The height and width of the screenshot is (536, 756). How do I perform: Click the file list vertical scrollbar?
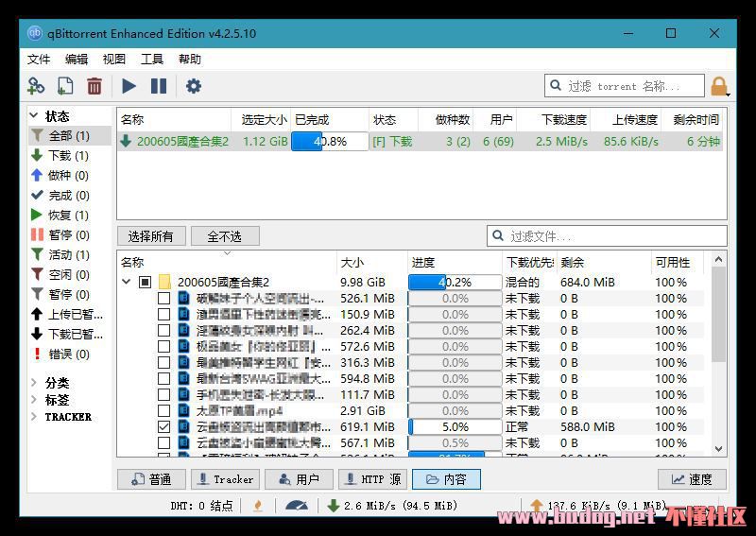(719, 321)
